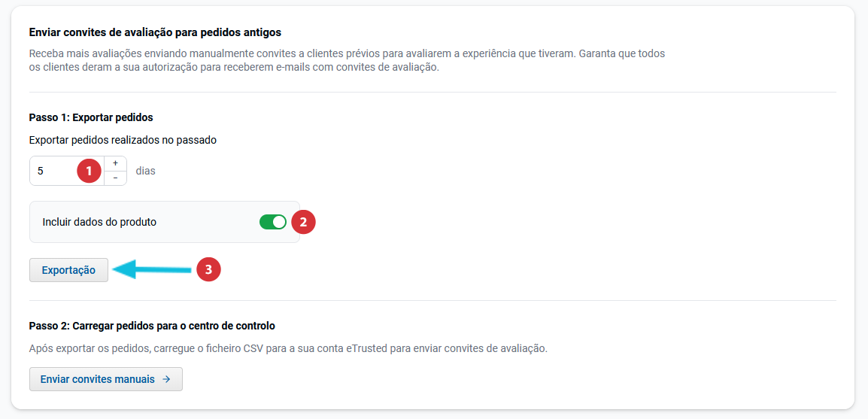868x419 pixels.
Task: Click the Enviar convites manuais button text
Action: (x=98, y=379)
